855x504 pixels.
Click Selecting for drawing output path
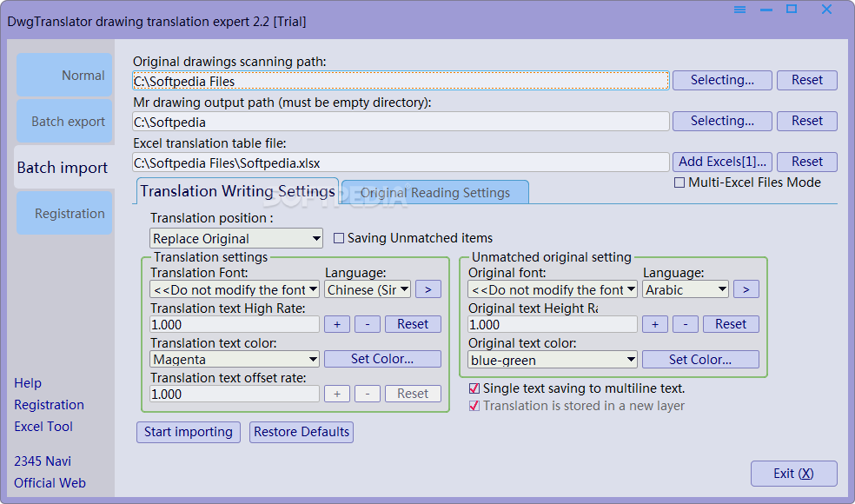coord(722,121)
